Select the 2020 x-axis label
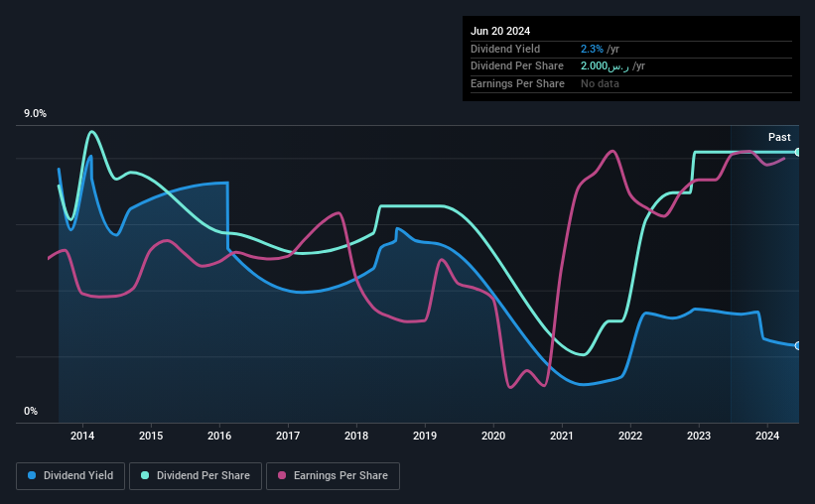Image resolution: width=815 pixels, height=504 pixels. coord(493,436)
